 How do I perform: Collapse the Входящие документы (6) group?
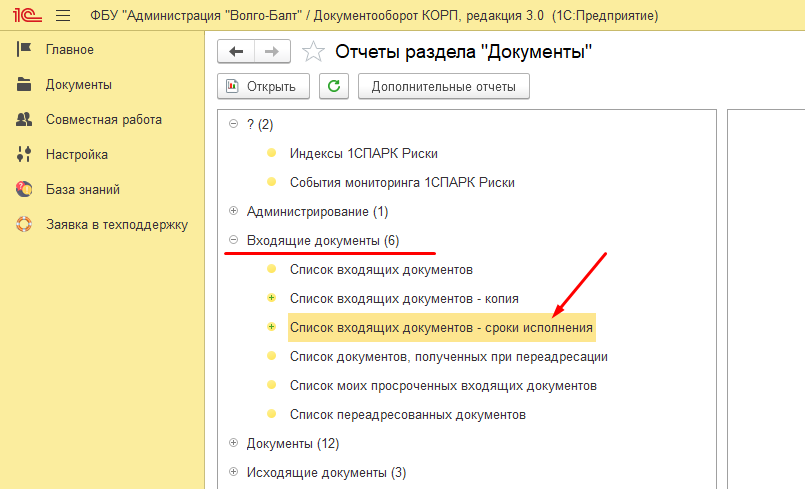coord(233,240)
